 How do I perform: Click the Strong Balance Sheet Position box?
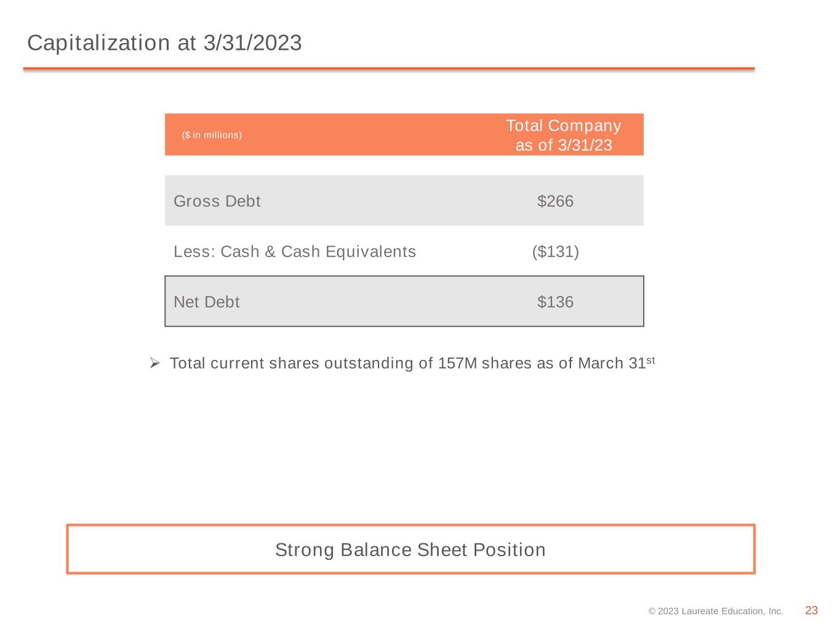(410, 549)
